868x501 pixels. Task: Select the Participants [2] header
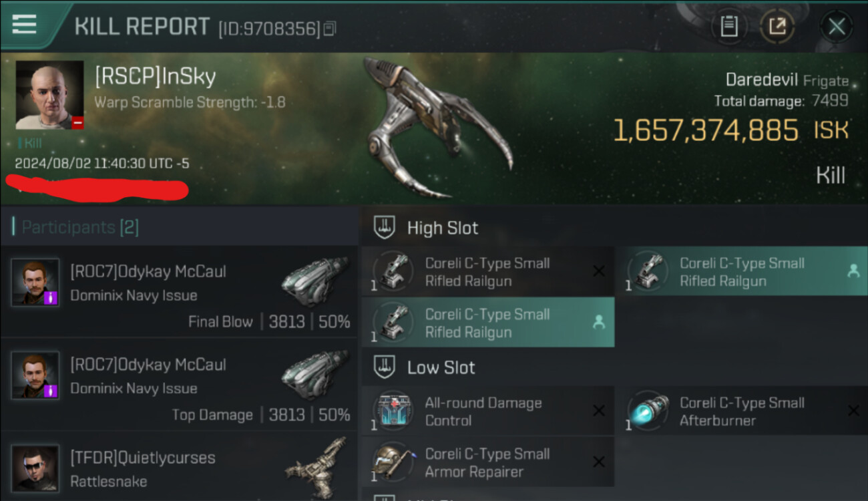[80, 227]
